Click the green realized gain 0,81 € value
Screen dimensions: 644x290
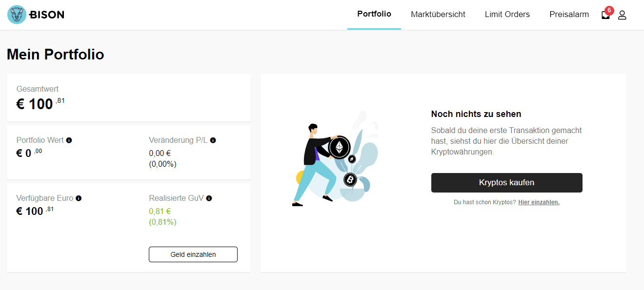(x=160, y=212)
